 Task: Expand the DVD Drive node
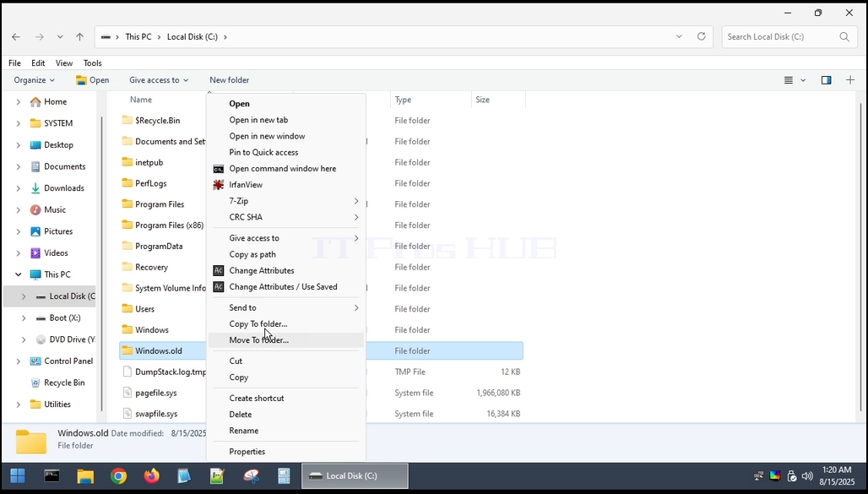click(24, 339)
